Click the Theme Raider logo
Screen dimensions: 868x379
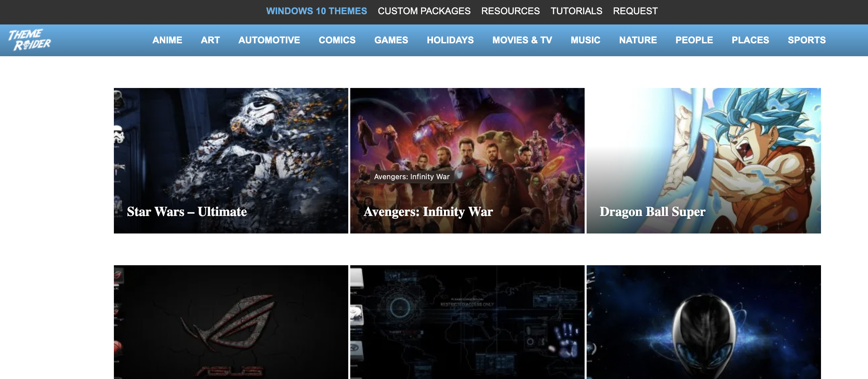[30, 40]
